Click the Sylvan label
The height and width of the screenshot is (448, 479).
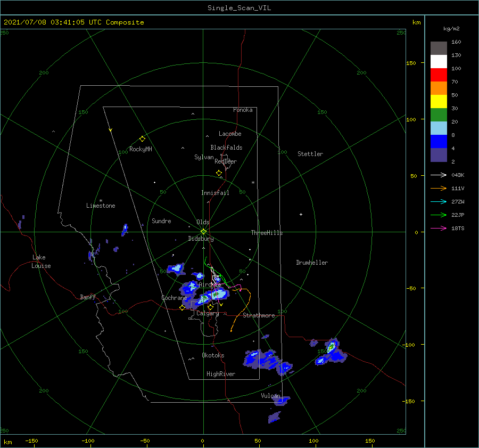tap(204, 157)
